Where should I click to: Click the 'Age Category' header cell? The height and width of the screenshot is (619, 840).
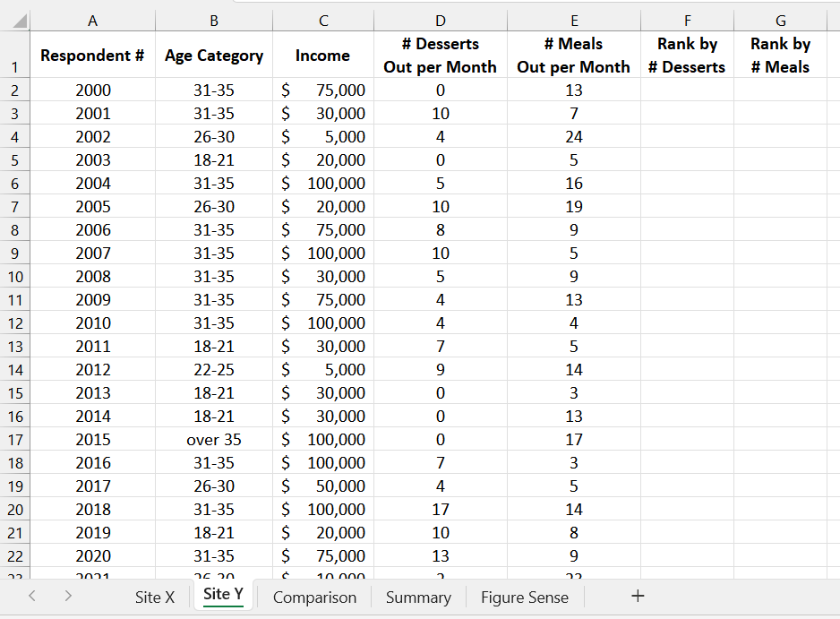214,56
